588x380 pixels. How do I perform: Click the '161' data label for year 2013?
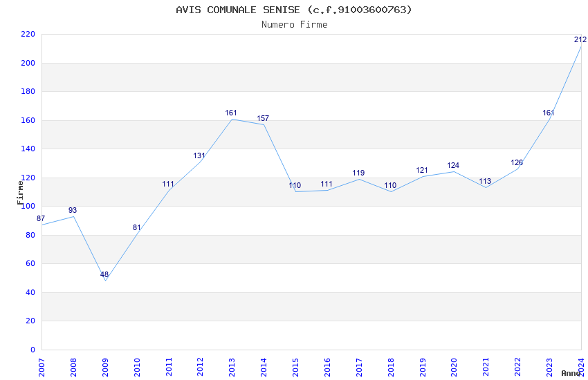pos(231,113)
